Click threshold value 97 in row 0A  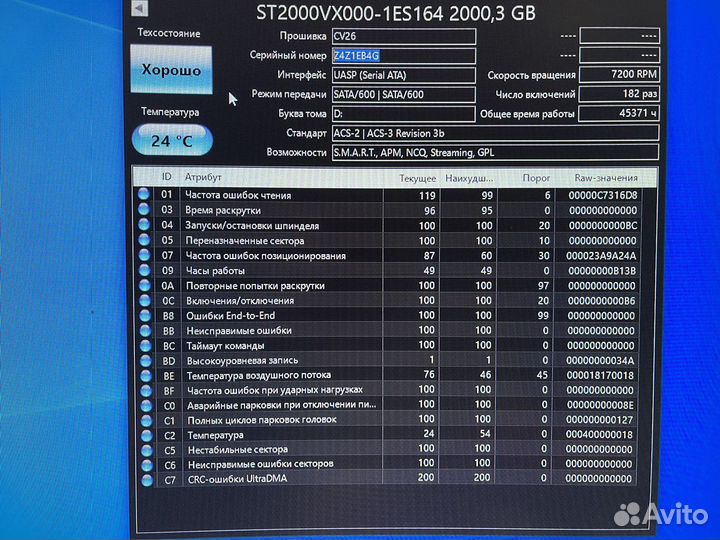[x=543, y=286]
